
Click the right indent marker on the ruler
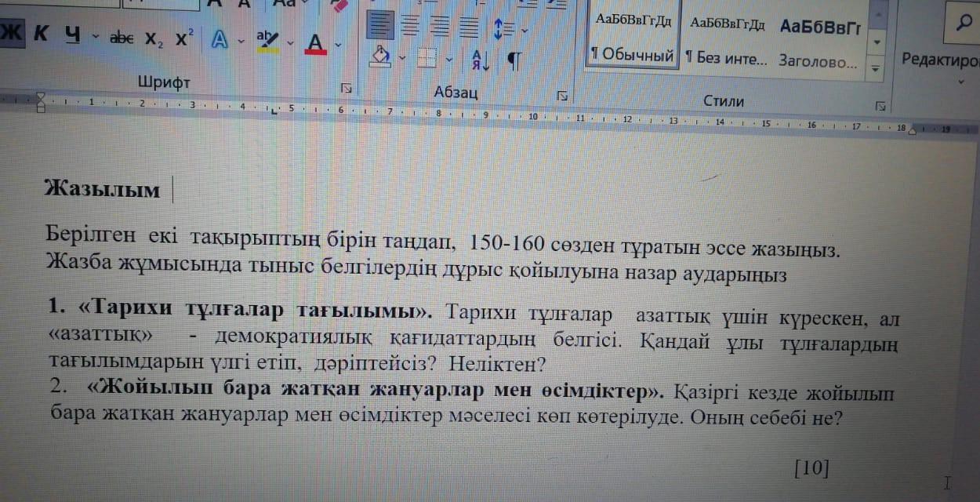(913, 130)
